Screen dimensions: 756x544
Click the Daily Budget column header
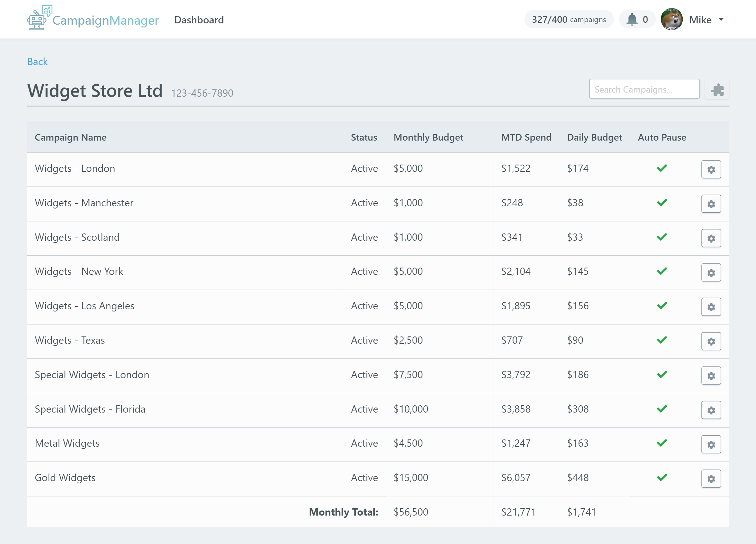[x=594, y=137]
